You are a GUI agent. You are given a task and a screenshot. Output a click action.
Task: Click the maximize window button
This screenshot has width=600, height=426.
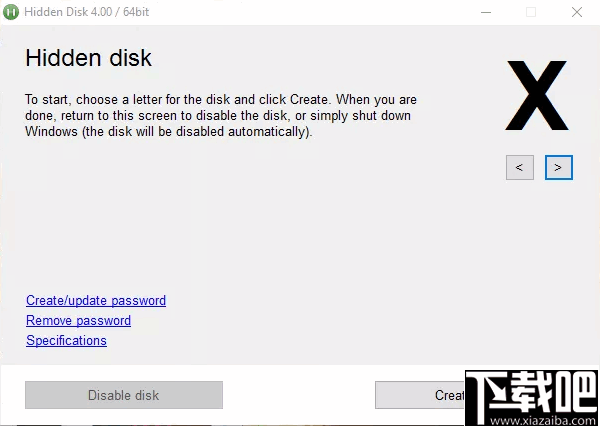(531, 12)
